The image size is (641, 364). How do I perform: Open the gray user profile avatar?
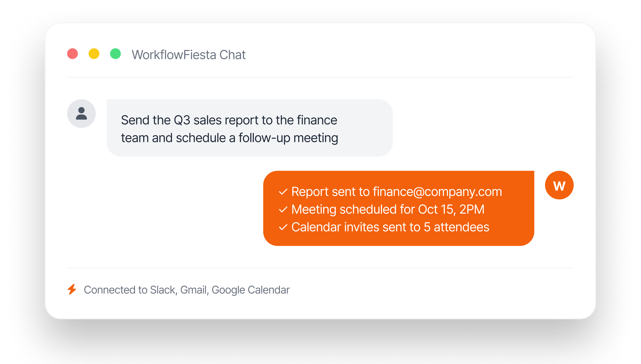tap(81, 113)
